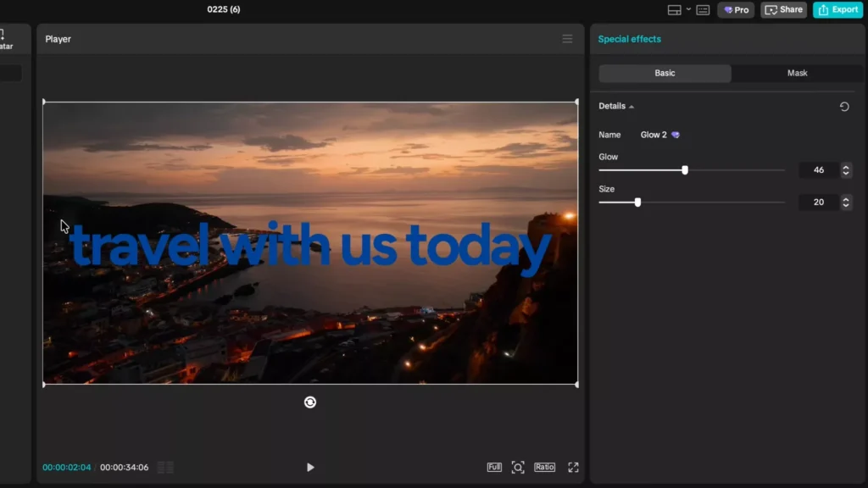
Task: Enter fullscreen using the expand arrows icon
Action: (574, 467)
